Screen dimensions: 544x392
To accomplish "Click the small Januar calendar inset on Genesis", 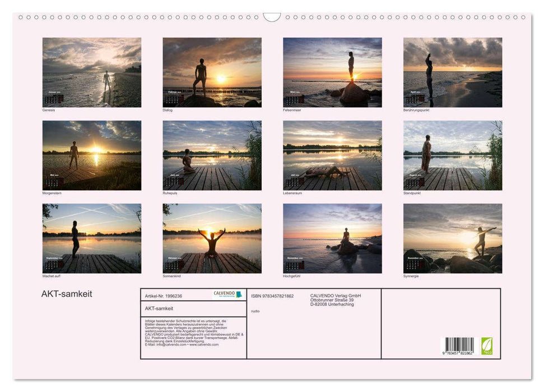I will (x=54, y=97).
